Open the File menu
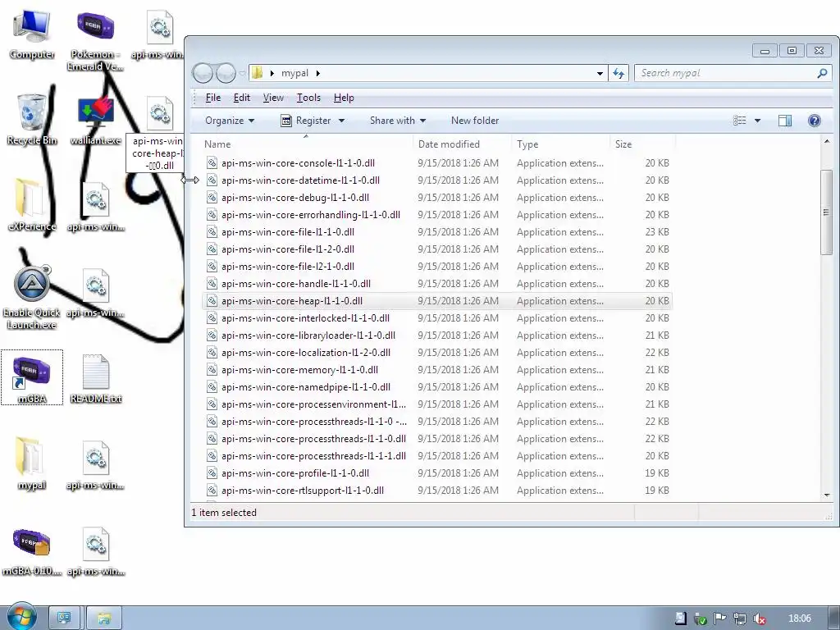Screen dimensions: 840x630 212,98
